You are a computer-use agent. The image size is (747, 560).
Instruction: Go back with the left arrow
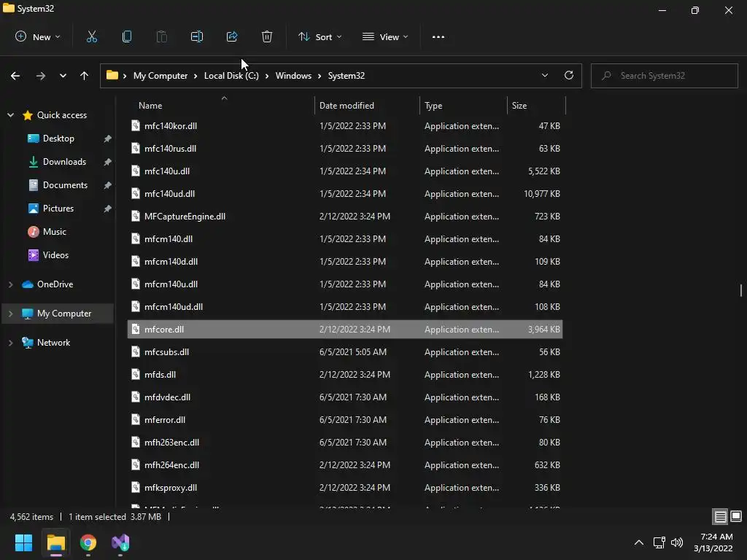click(x=15, y=76)
